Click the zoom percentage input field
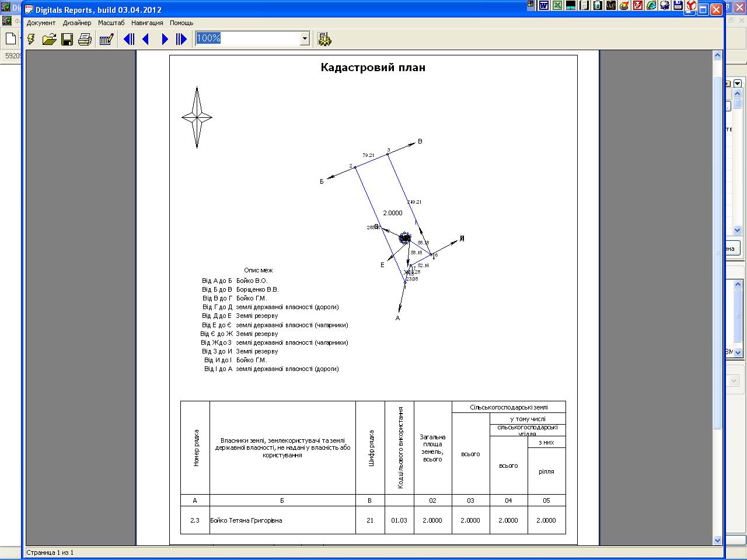The height and width of the screenshot is (560, 747). click(247, 38)
